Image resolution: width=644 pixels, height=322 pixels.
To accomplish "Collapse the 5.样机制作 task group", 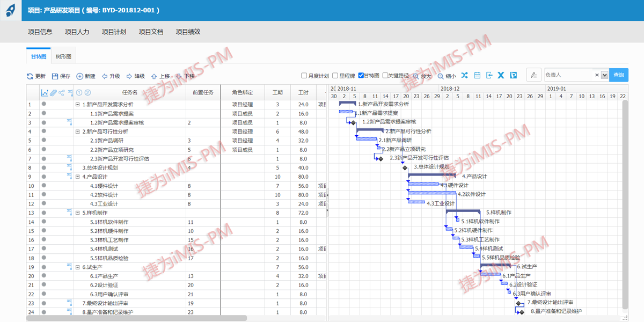I will point(78,213).
